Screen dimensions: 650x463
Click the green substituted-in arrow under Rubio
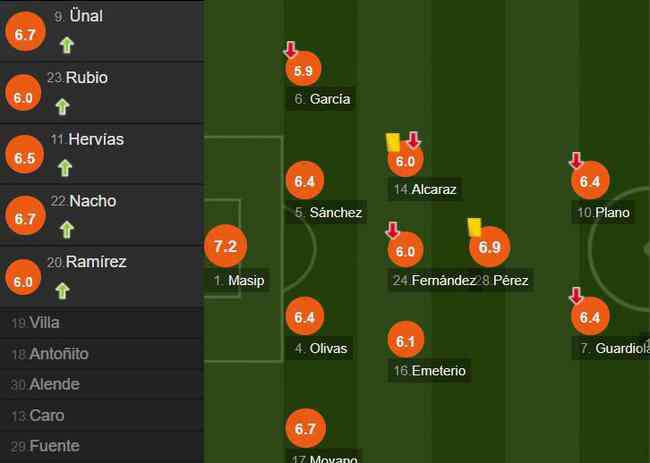click(62, 107)
